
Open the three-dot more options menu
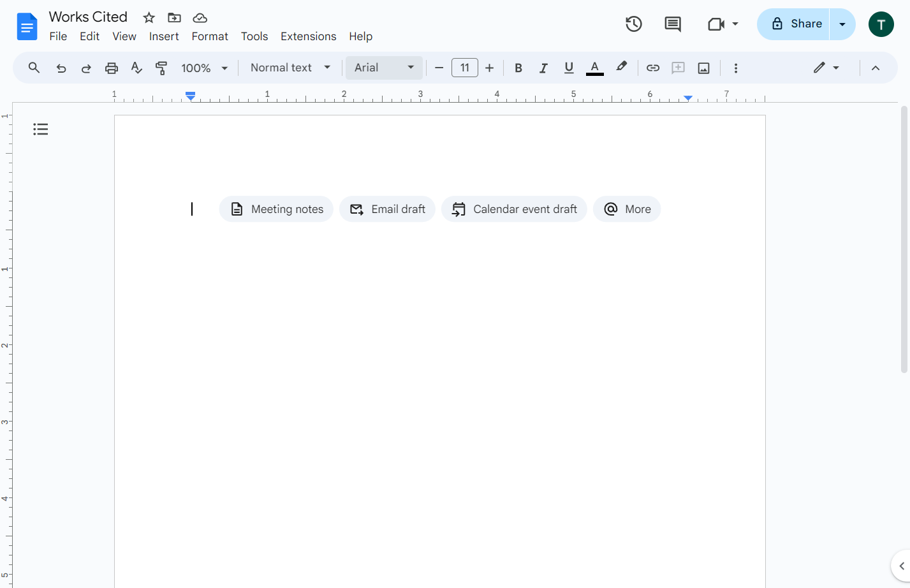[x=736, y=68]
